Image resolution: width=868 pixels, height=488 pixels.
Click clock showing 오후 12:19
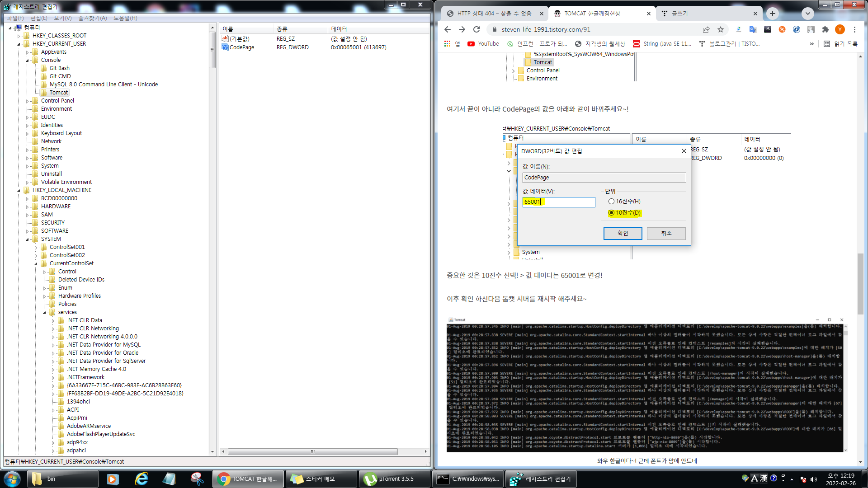click(841, 479)
